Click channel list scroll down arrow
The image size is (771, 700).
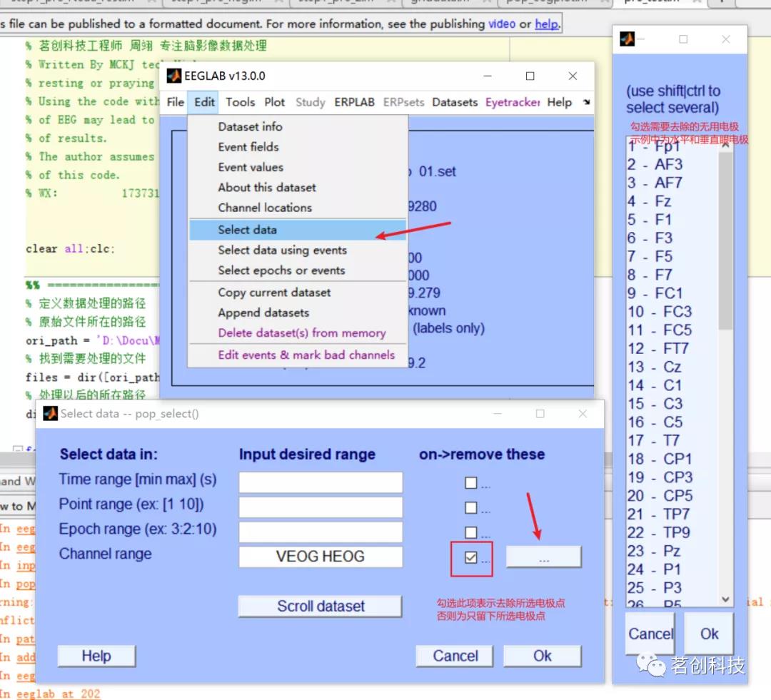click(x=725, y=599)
